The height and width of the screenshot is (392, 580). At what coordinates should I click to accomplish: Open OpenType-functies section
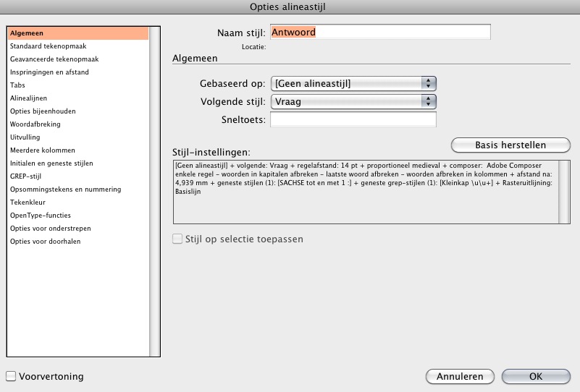pos(78,216)
